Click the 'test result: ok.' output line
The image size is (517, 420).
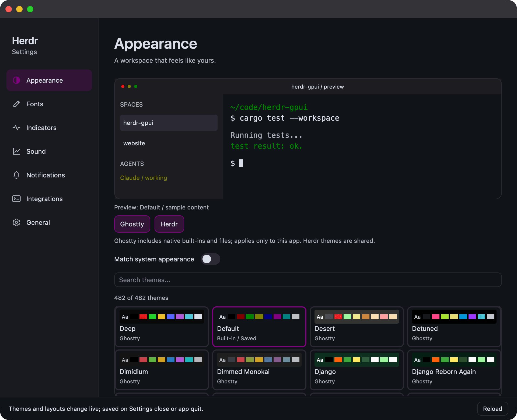(x=267, y=146)
